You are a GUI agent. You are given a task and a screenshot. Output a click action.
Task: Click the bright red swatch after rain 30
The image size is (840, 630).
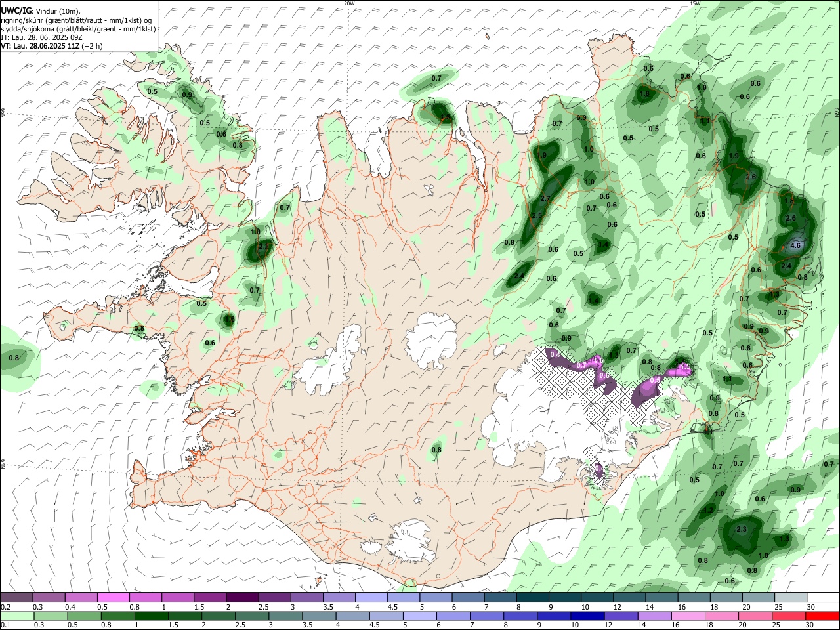pyautogui.click(x=822, y=616)
